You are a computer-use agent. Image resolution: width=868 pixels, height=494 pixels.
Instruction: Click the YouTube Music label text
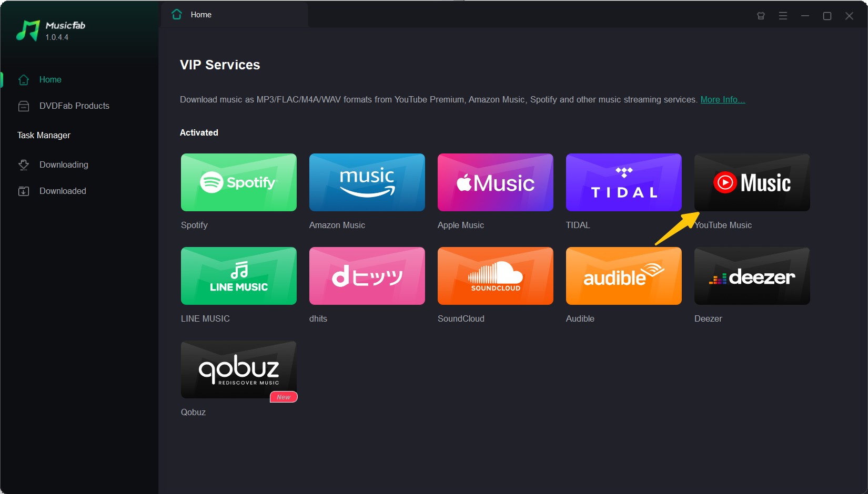(723, 225)
